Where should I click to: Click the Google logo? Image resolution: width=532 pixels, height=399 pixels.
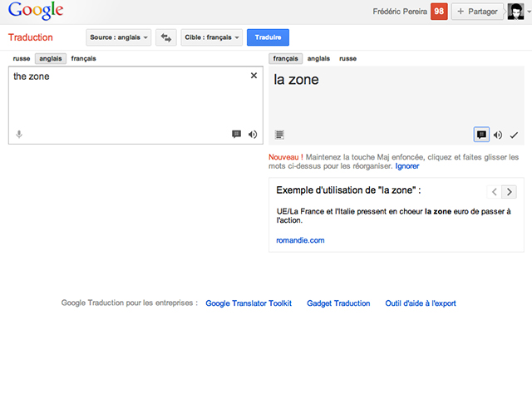tap(36, 11)
